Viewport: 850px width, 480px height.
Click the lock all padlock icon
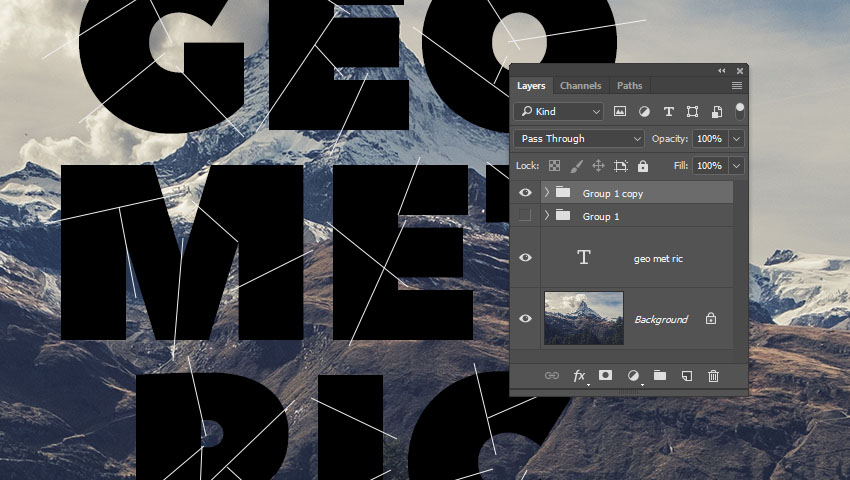tap(642, 166)
